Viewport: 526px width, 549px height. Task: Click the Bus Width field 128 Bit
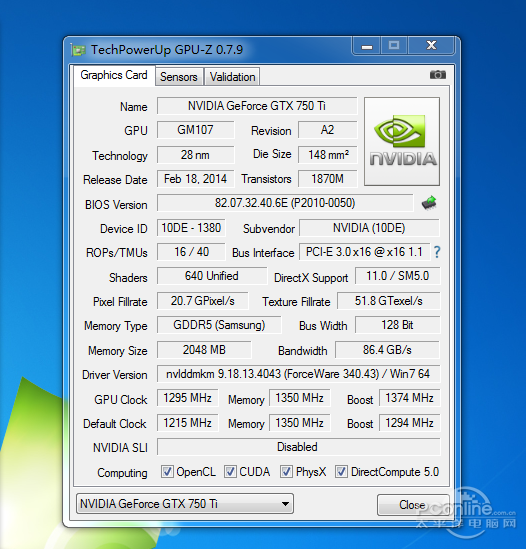coord(397,325)
